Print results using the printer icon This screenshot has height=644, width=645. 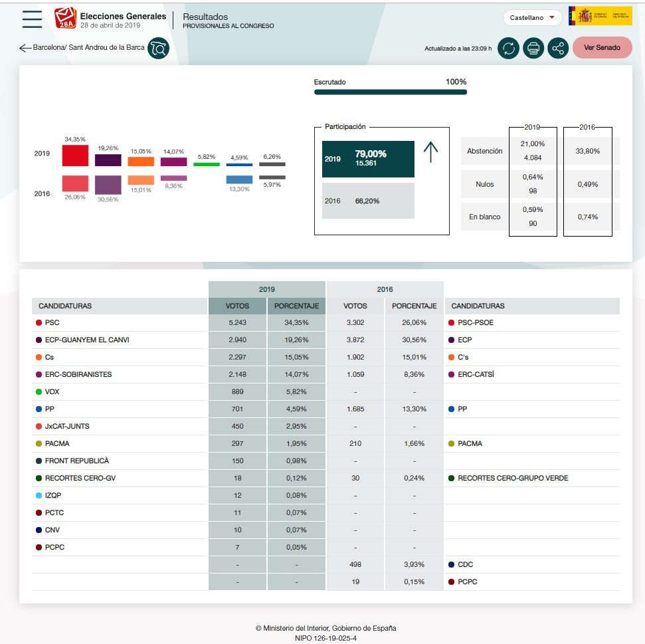[533, 48]
